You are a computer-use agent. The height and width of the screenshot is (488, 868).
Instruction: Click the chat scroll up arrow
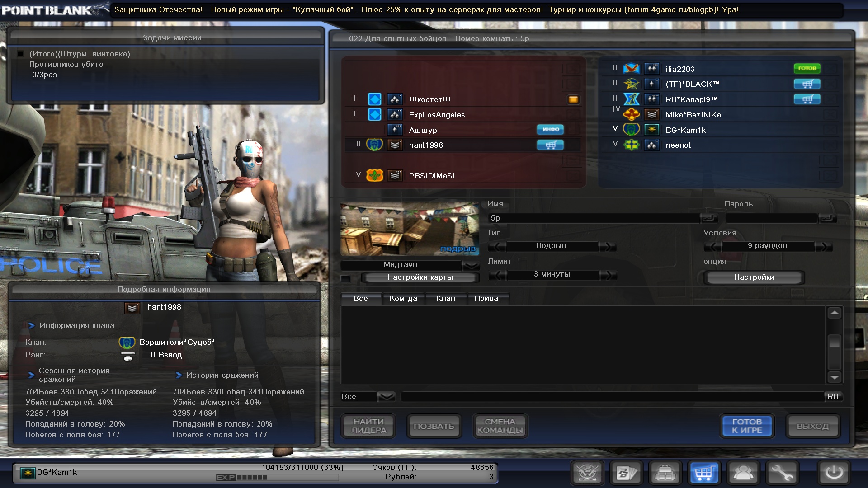pyautogui.click(x=834, y=313)
